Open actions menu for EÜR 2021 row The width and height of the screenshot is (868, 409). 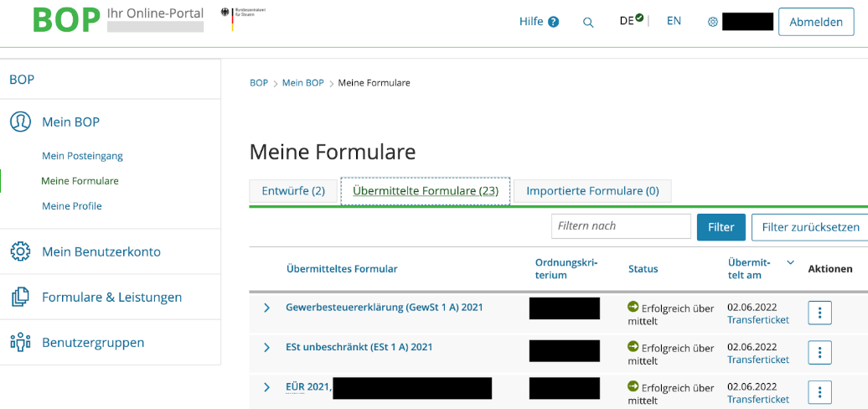820,392
